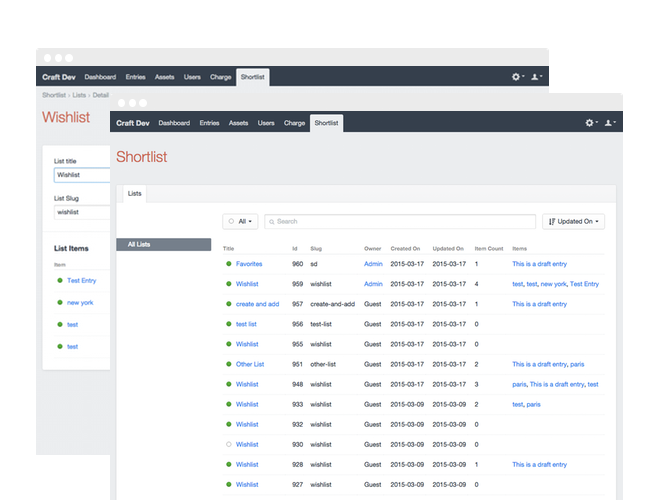Open new york in List Items
660x500 pixels.
click(80, 303)
